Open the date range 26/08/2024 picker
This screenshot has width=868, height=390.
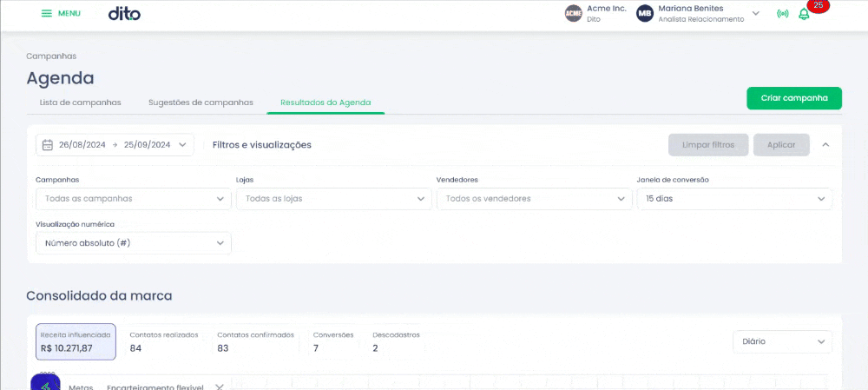115,145
